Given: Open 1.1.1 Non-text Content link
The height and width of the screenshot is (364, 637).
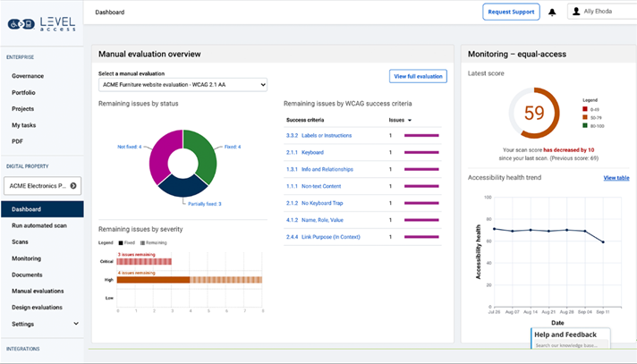Looking at the screenshot, I should click(x=314, y=186).
